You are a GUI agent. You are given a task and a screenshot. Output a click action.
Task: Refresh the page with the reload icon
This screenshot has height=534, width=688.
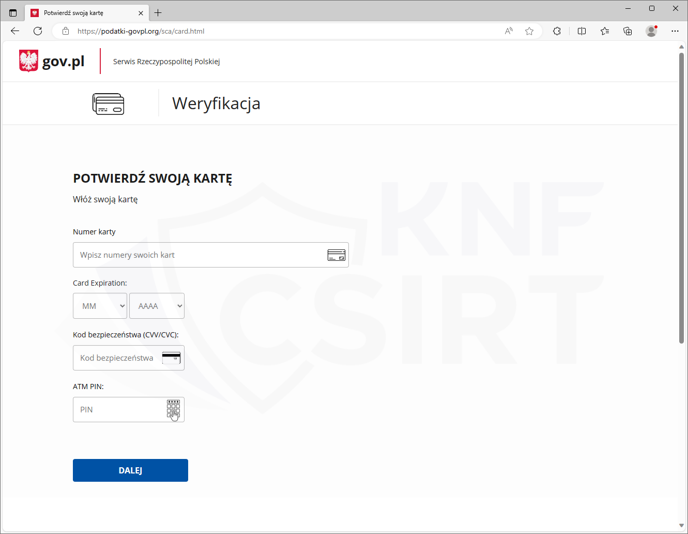pyautogui.click(x=38, y=31)
